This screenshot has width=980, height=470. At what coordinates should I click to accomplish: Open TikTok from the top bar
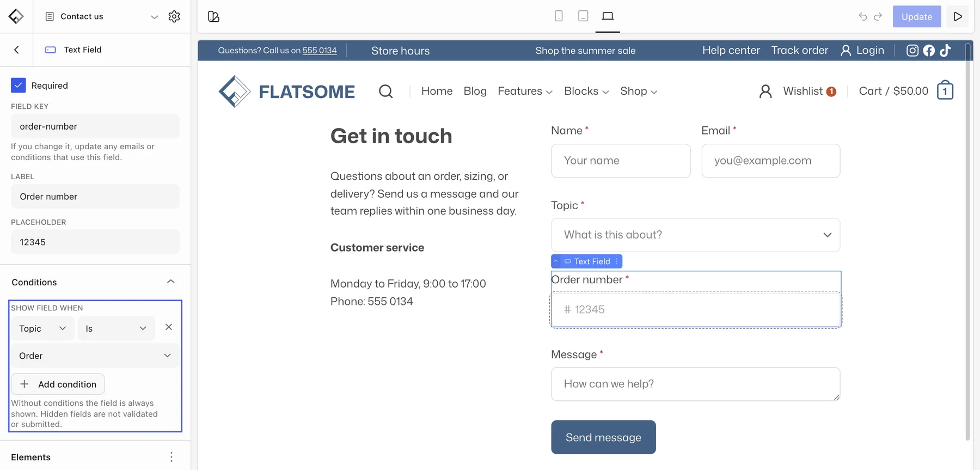[945, 51]
